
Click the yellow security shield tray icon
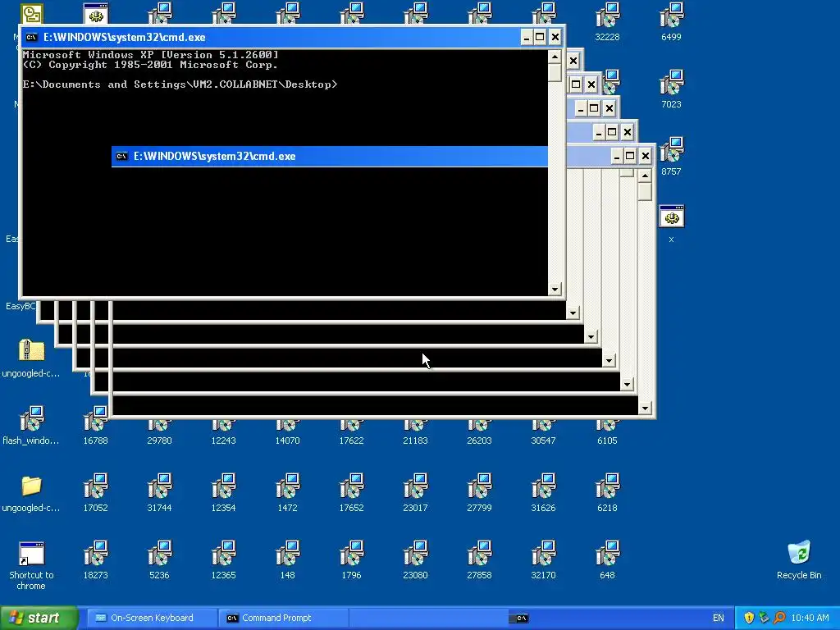point(749,618)
